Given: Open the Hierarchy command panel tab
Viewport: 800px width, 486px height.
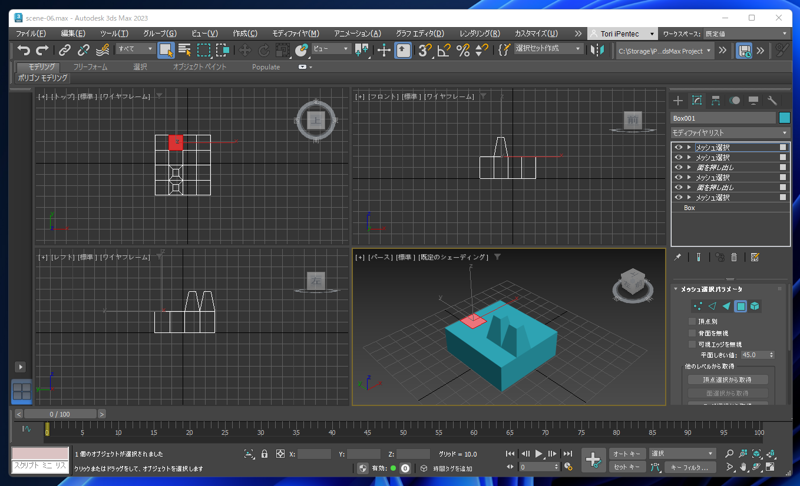Looking at the screenshot, I should (x=716, y=100).
